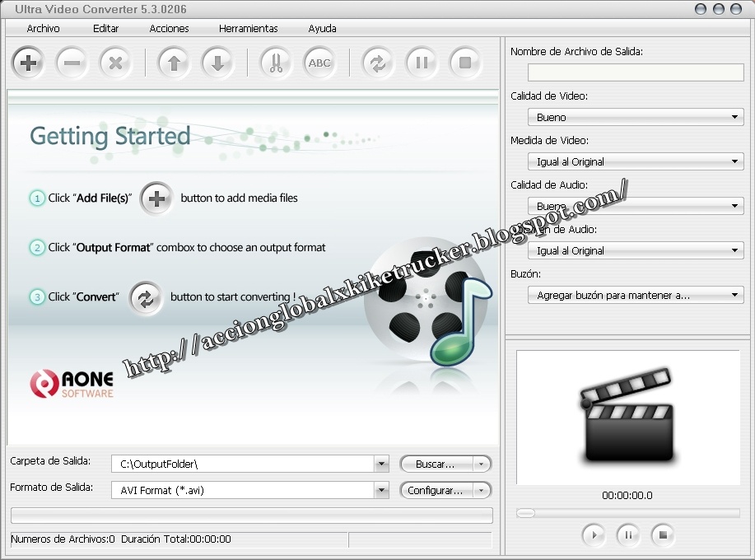This screenshot has height=560, width=755.
Task: Click the 00:00:00.0 preview timecode
Action: [627, 496]
